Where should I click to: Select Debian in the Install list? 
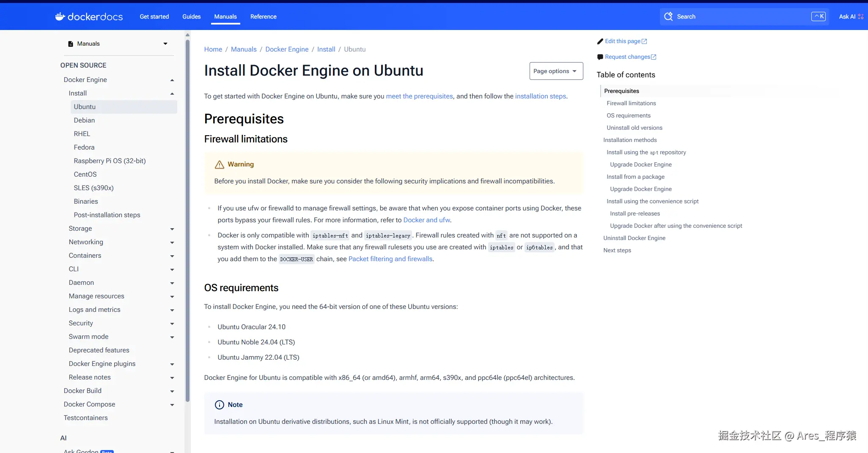(84, 120)
